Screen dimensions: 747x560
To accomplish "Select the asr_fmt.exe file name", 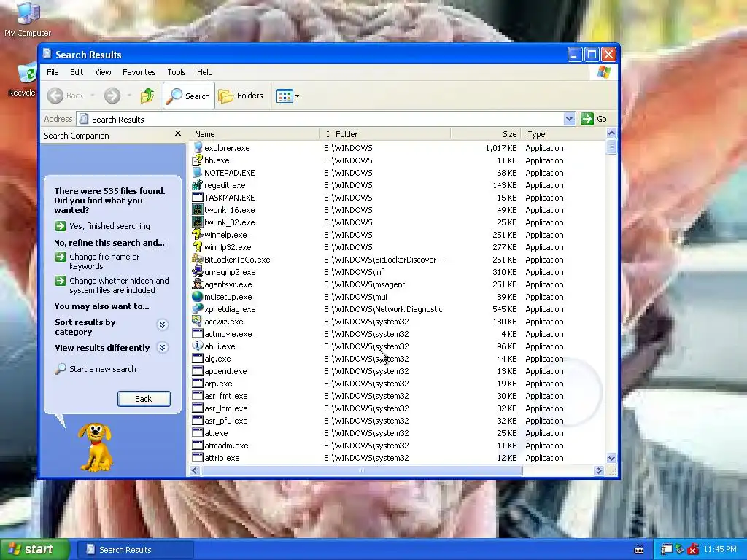I will click(x=226, y=396).
